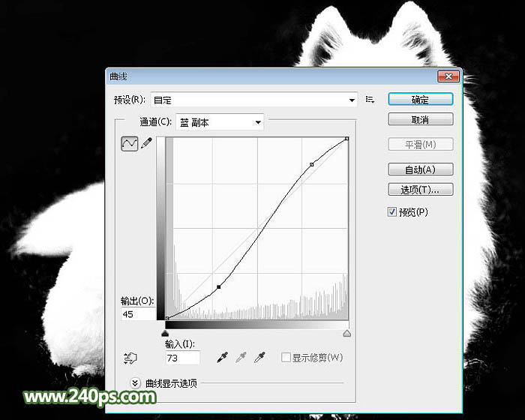Click the 确定 OK button

click(421, 100)
